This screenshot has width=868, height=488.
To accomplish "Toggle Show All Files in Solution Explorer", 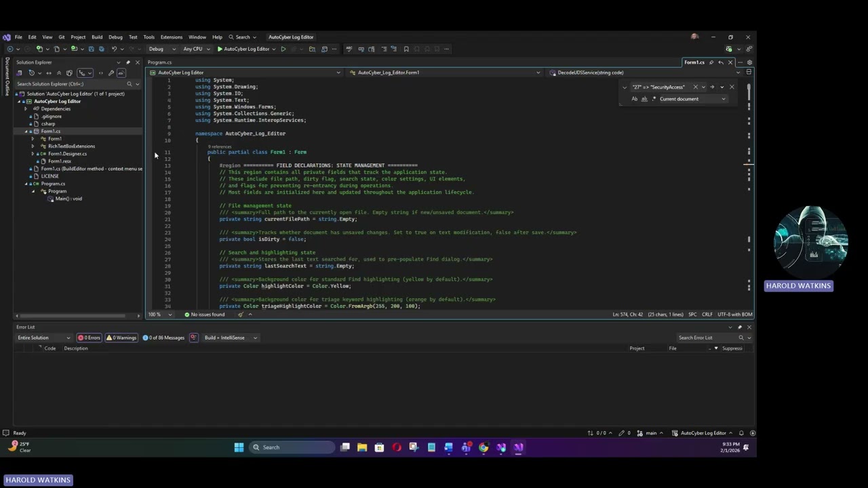I will click(69, 73).
